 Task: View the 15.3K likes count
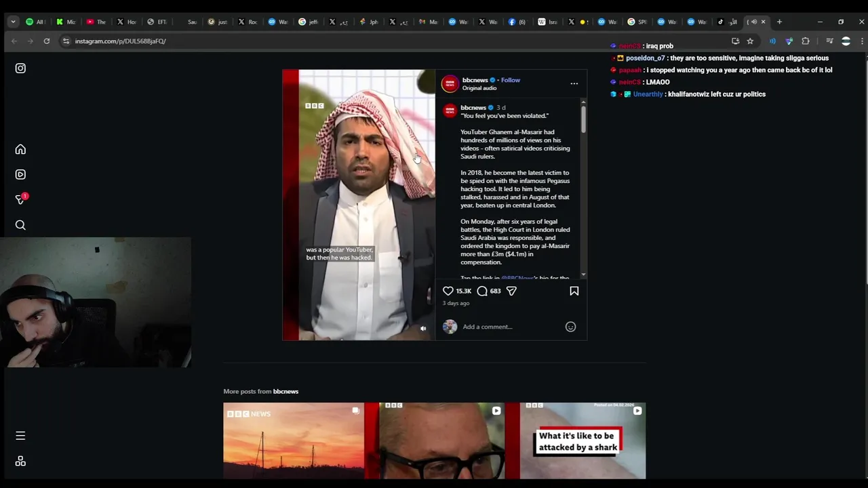[x=464, y=291]
